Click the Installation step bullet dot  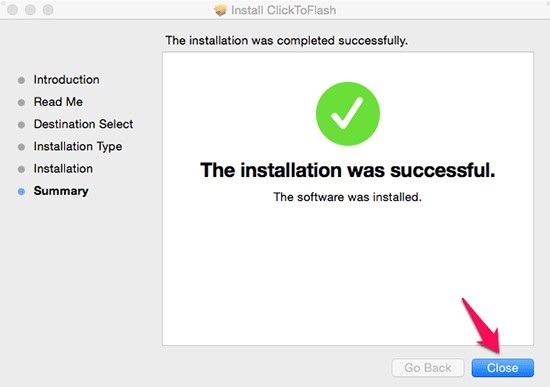(21, 169)
